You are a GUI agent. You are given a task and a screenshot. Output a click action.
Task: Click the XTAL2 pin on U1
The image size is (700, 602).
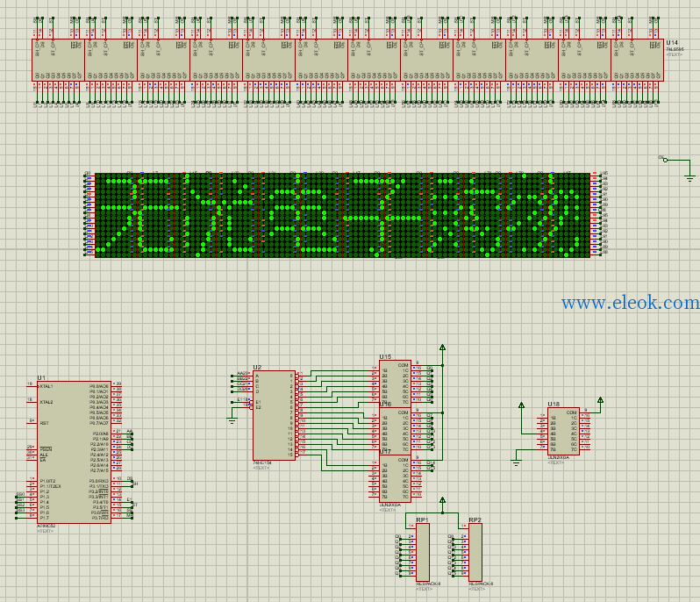pos(46,402)
